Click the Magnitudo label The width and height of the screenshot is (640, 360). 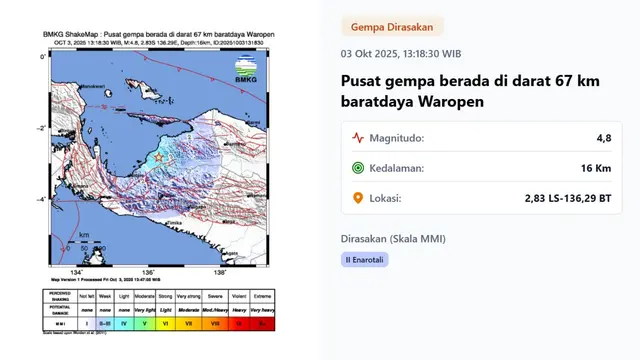pos(397,138)
